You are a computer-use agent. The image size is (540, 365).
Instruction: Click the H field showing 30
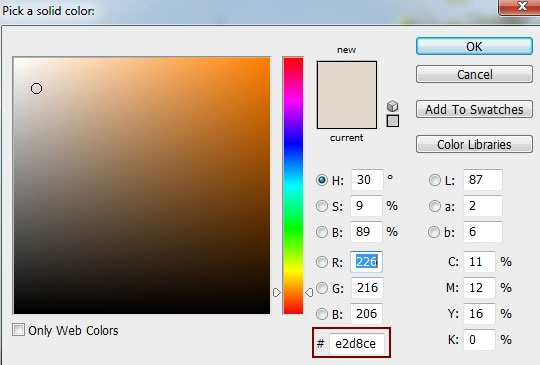coord(367,180)
